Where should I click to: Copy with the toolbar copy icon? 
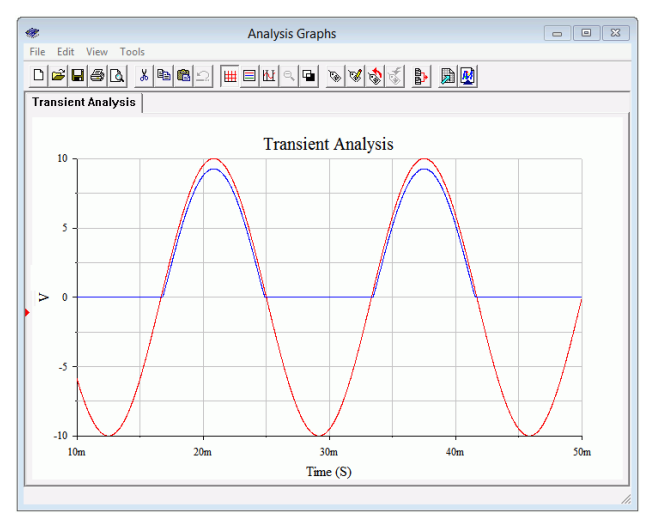[164, 75]
